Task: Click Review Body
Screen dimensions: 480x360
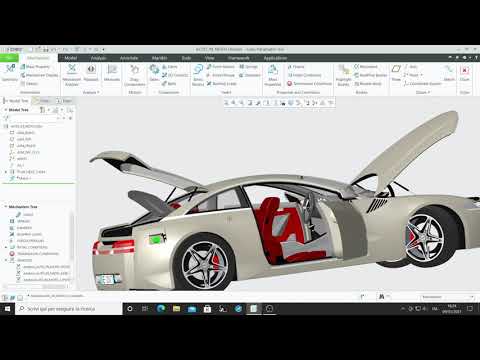Action: click(x=368, y=84)
